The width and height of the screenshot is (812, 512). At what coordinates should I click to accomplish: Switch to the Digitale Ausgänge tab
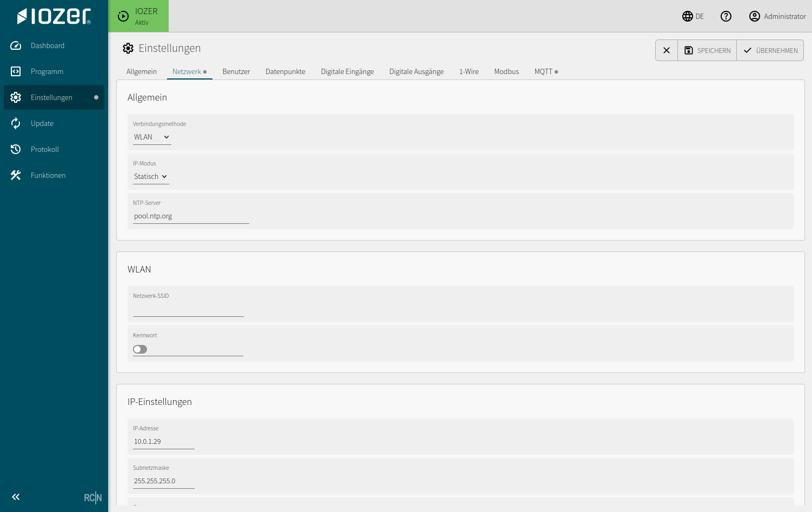[417, 71]
